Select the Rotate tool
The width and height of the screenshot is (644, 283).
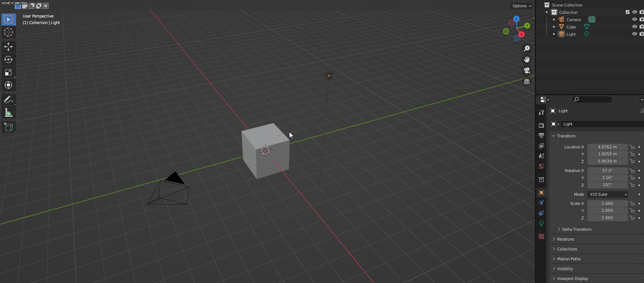point(8,59)
